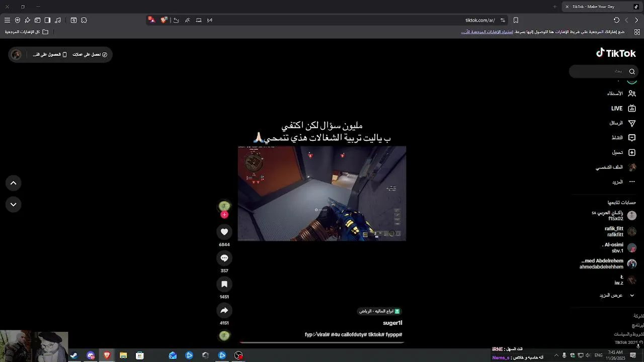Open Activity (النشاط) in the sidebar
Image resolution: width=644 pixels, height=362 pixels.
[x=623, y=138]
